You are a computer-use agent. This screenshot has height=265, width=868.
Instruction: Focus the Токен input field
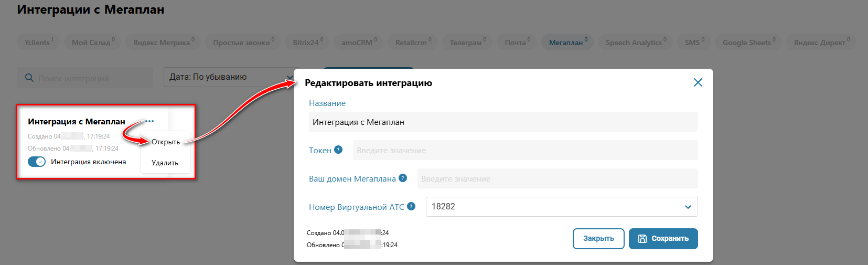pyautogui.click(x=525, y=150)
